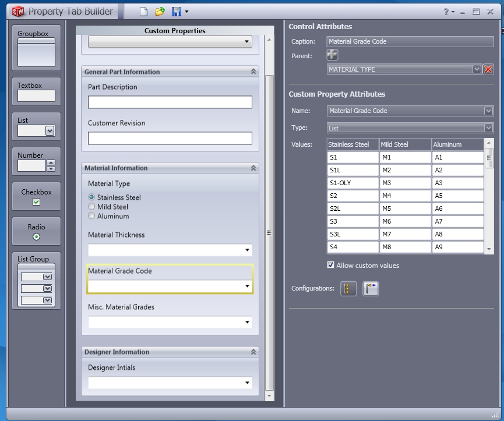Select the Stainless Steel radio button

[x=91, y=197]
